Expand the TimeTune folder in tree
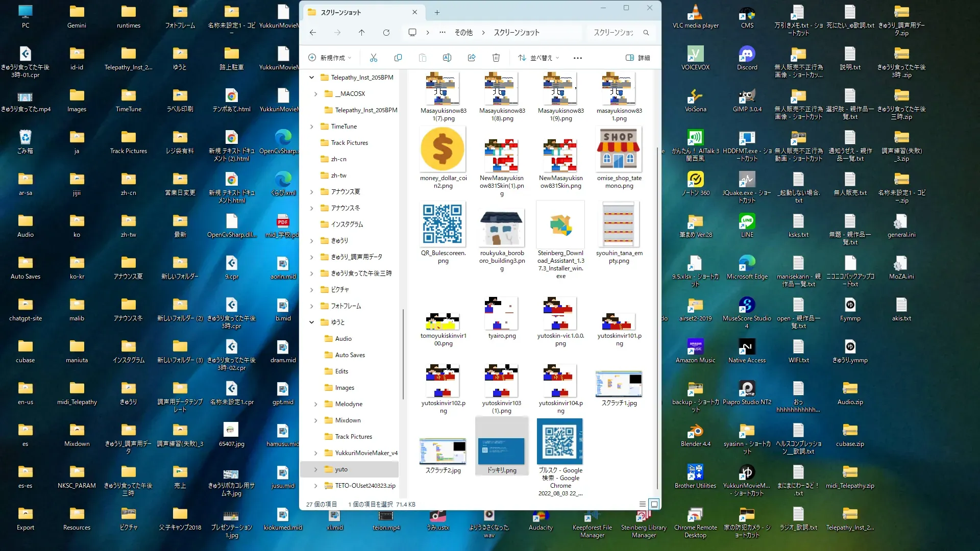The image size is (980, 551). (x=312, y=127)
